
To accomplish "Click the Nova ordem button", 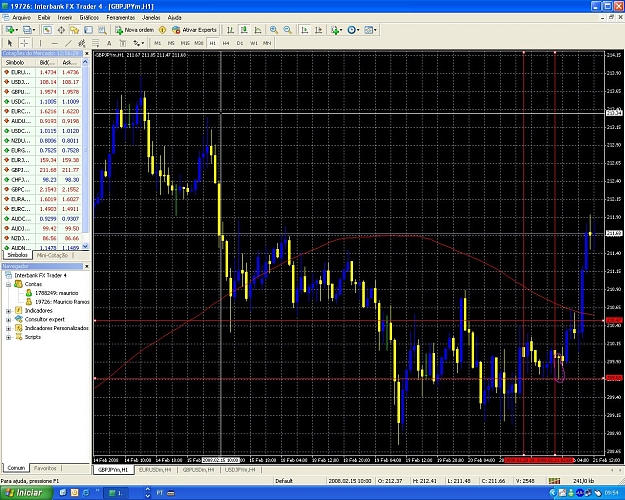I will click(134, 30).
